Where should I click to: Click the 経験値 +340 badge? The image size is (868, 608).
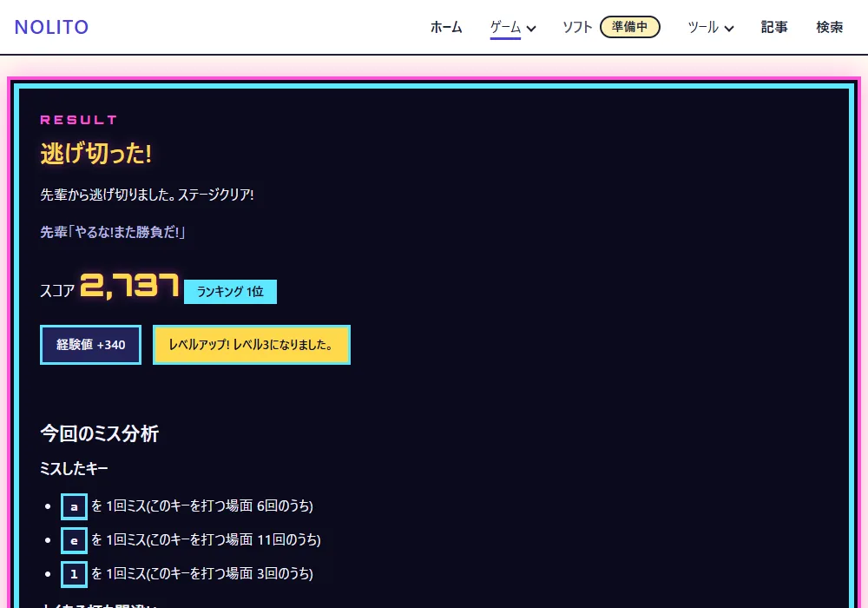(91, 345)
